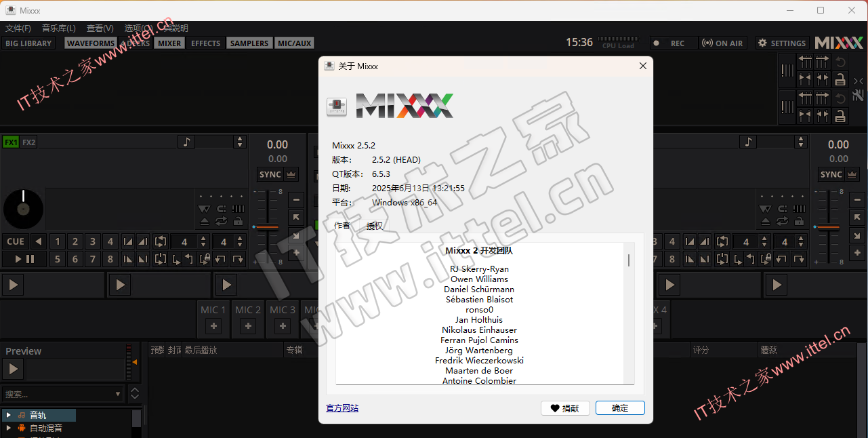
Task: Click Deck 1 pitch minus button
Action: pos(296,200)
